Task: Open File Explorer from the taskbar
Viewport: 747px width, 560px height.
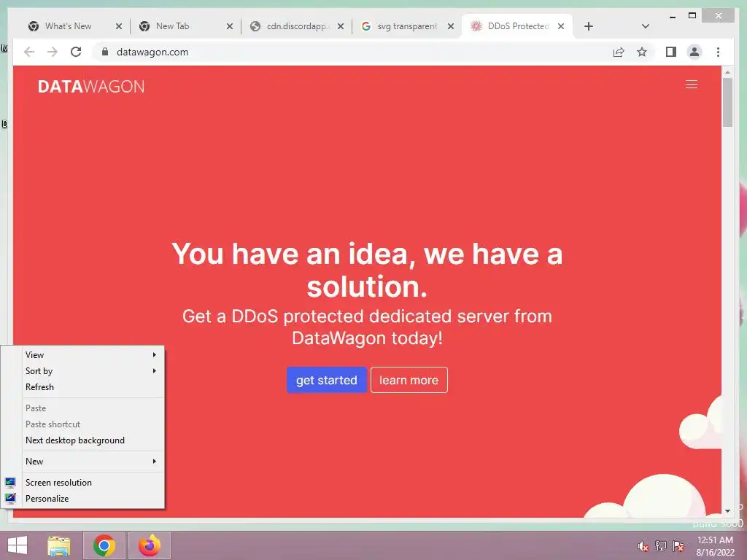Action: click(59, 545)
